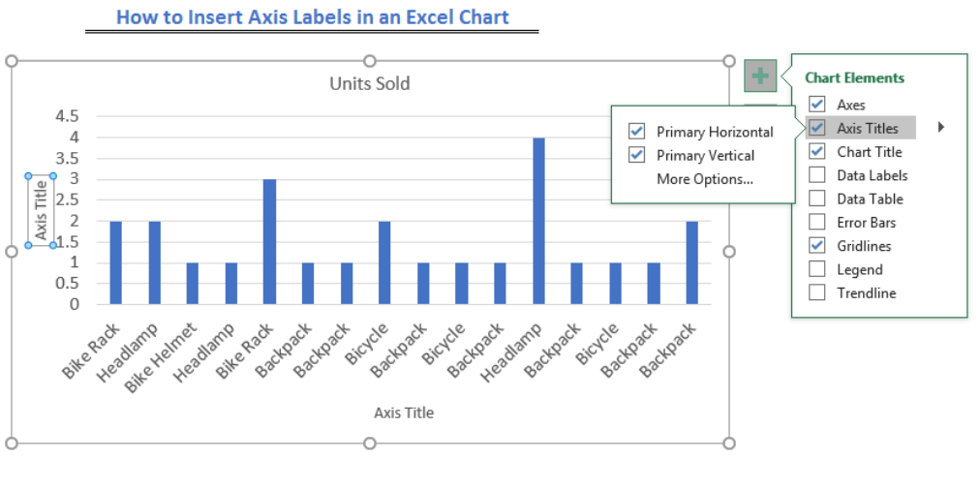980x490 pixels.
Task: Open More Options in the submenu
Action: coord(704,179)
